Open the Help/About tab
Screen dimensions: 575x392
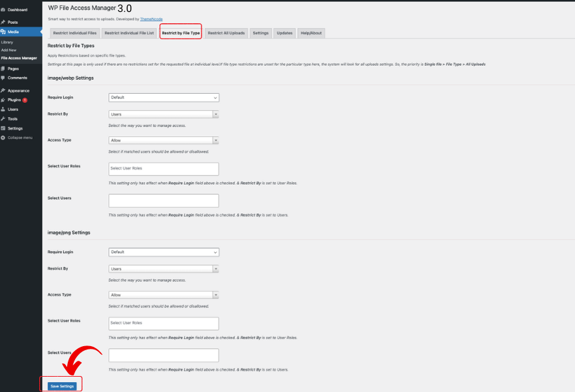[311, 33]
